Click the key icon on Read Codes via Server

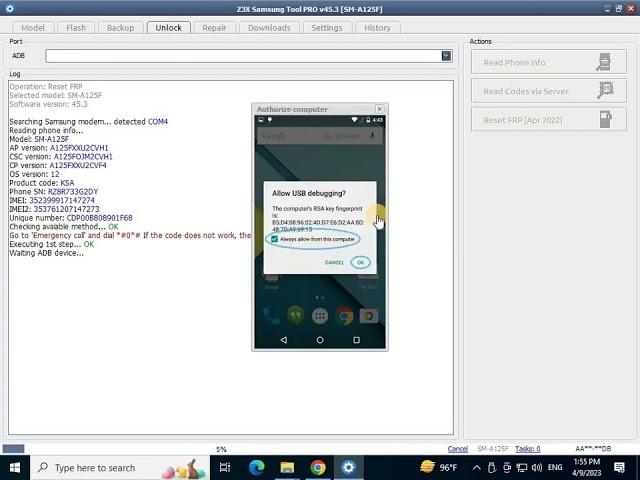[605, 90]
